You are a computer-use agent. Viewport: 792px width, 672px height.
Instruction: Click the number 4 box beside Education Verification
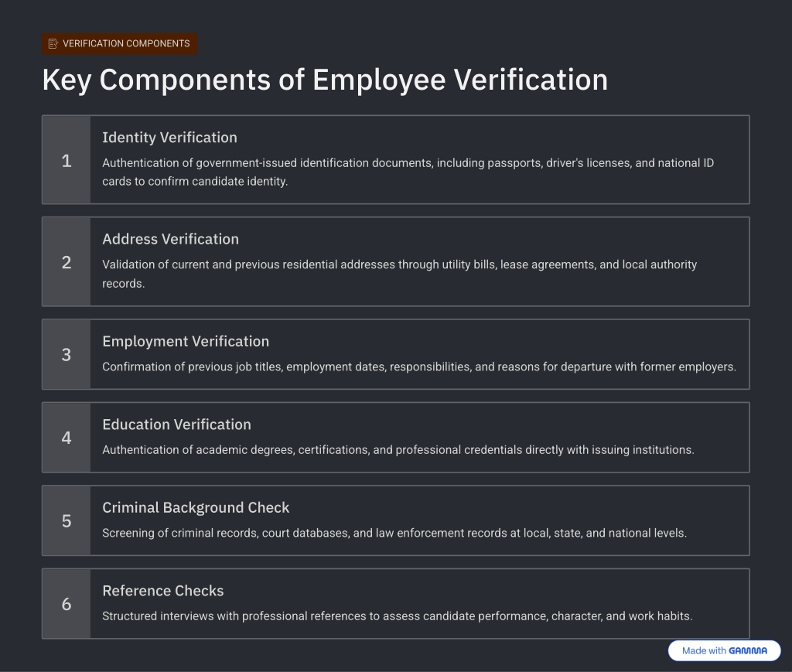tap(67, 438)
